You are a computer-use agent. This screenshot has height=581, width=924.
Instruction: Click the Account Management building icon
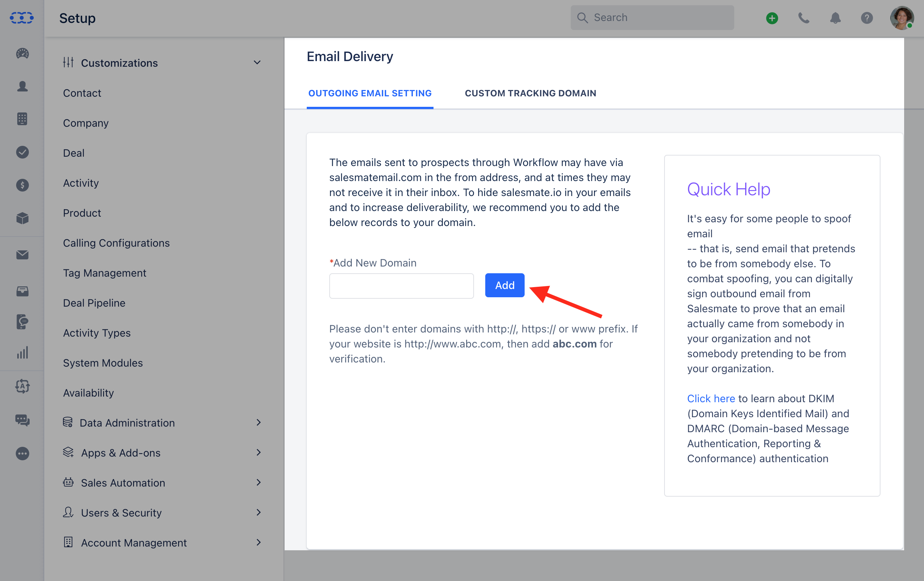point(68,542)
